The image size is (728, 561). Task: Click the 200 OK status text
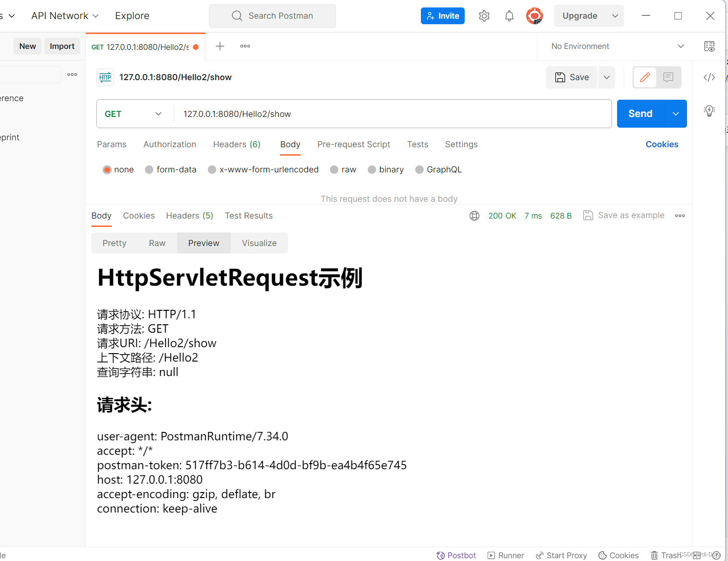pos(502,216)
